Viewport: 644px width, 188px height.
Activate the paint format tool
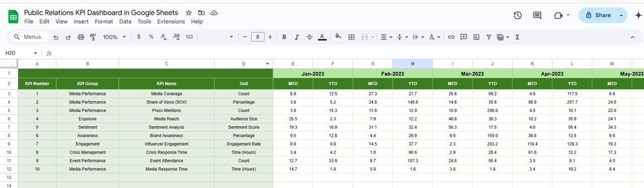pyautogui.click(x=93, y=37)
